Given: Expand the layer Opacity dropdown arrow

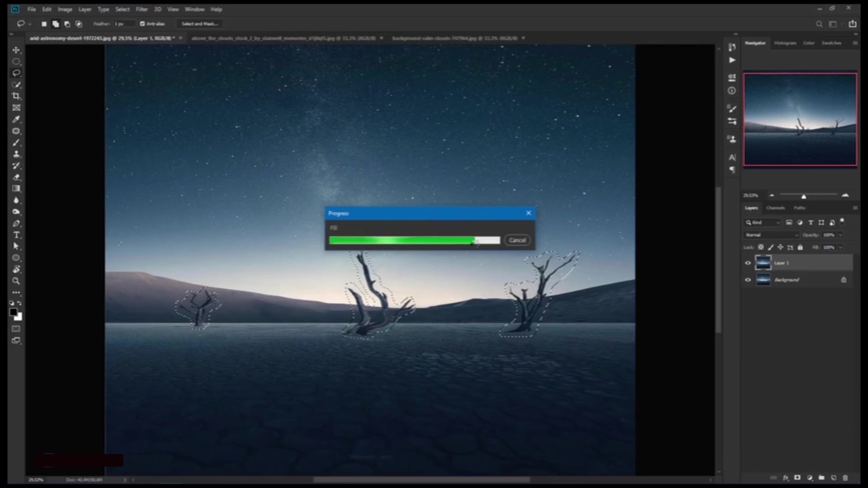Looking at the screenshot, I should (840, 235).
